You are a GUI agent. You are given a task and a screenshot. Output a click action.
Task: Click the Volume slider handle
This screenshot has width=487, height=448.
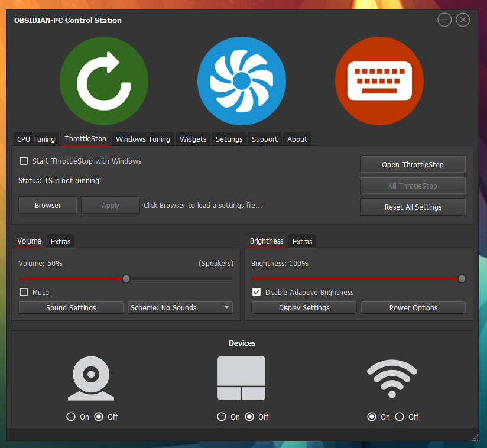[126, 279]
